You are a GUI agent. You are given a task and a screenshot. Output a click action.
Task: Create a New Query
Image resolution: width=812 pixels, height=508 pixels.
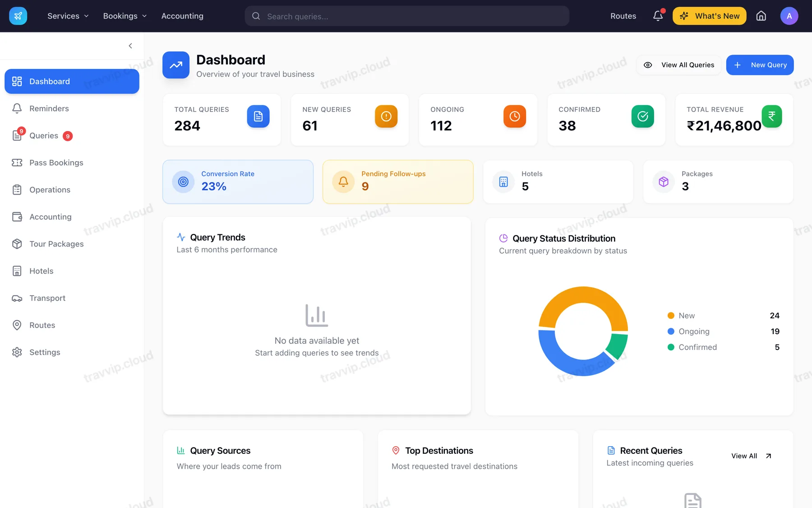[760, 65]
